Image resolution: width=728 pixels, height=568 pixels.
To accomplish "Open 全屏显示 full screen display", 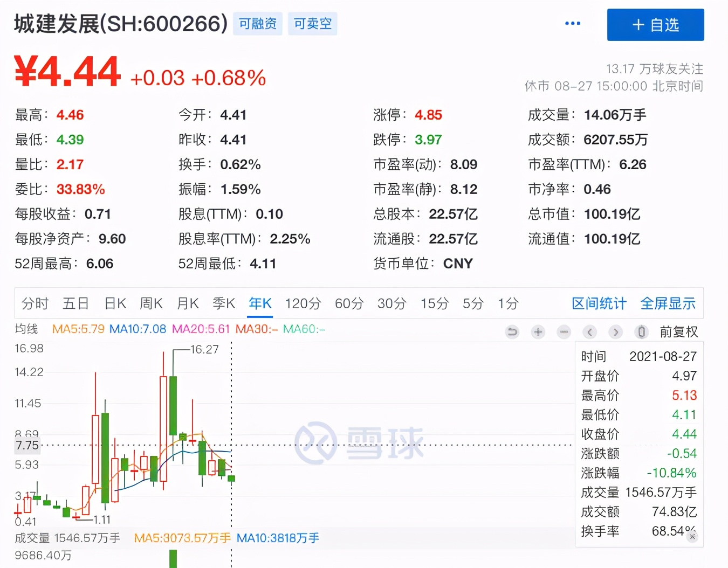I will 668,303.
